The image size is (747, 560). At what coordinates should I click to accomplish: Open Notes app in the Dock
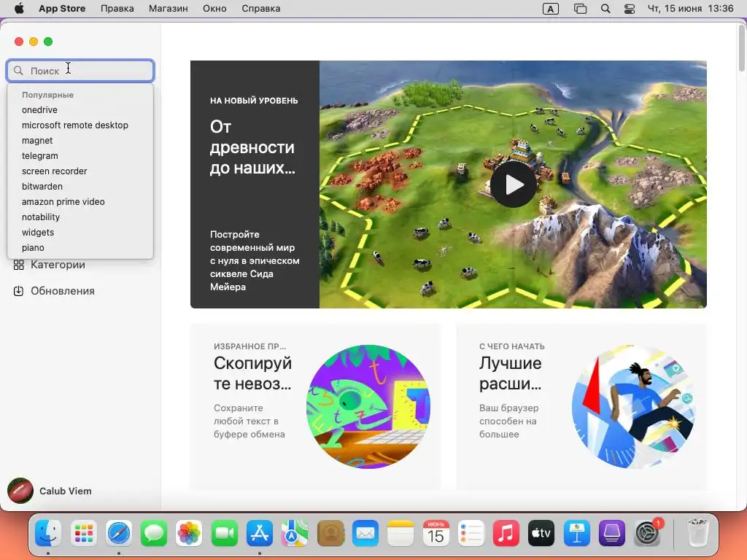coord(400,533)
